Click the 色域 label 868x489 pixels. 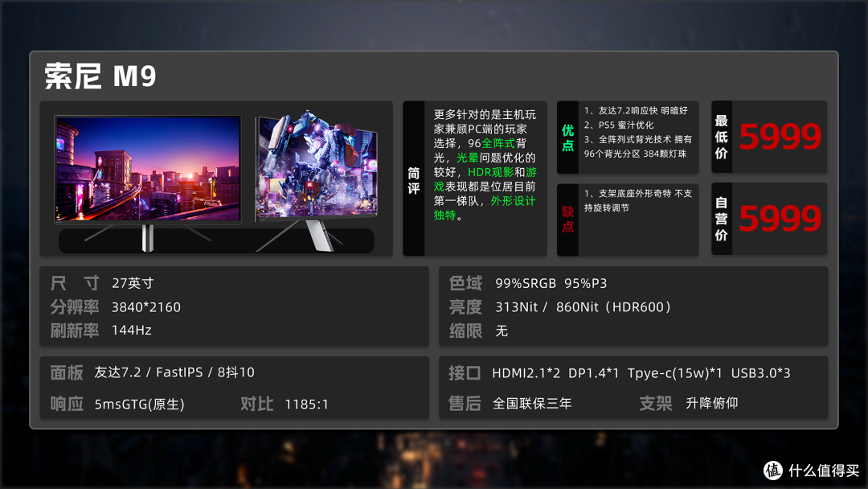pyautogui.click(x=465, y=283)
